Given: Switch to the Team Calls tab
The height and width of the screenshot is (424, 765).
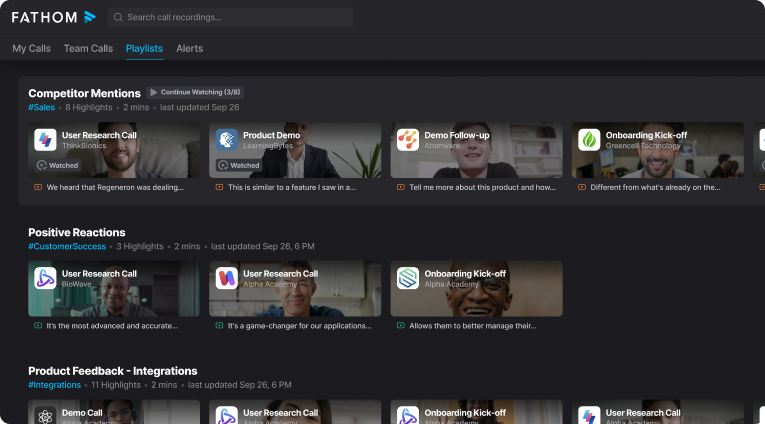Looking at the screenshot, I should click(88, 48).
